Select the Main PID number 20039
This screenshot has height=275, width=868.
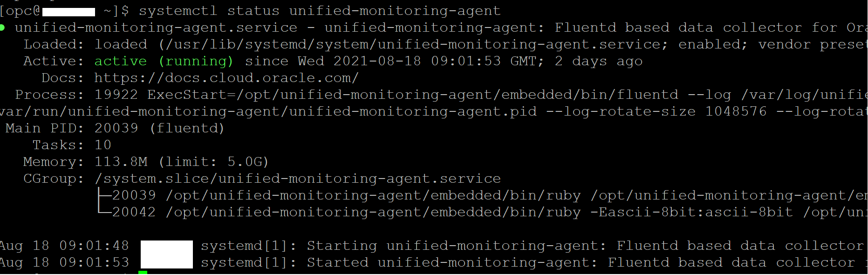coord(116,128)
